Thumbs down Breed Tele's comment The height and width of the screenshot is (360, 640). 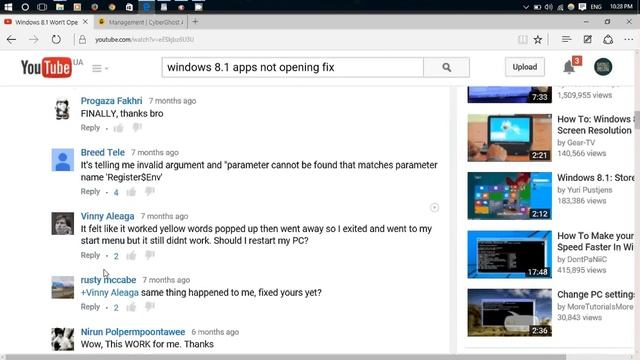(150, 191)
